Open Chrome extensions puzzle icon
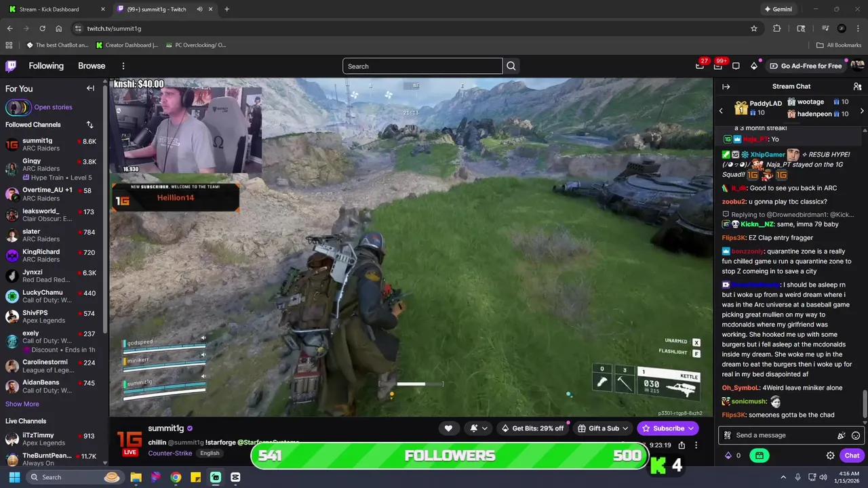Viewport: 868px width, 488px height. [x=777, y=28]
